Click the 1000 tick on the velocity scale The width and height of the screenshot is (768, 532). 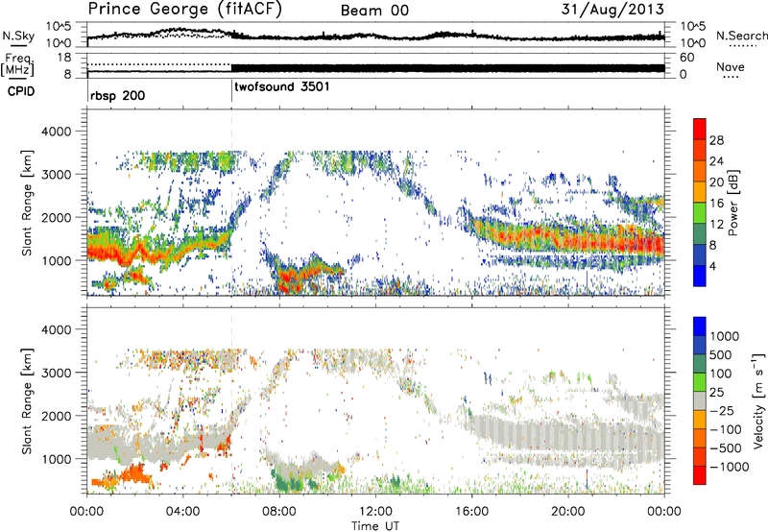(x=725, y=336)
